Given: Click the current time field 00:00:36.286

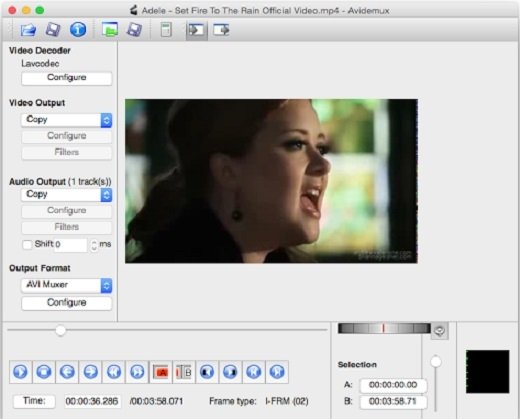Looking at the screenshot, I should pos(92,401).
